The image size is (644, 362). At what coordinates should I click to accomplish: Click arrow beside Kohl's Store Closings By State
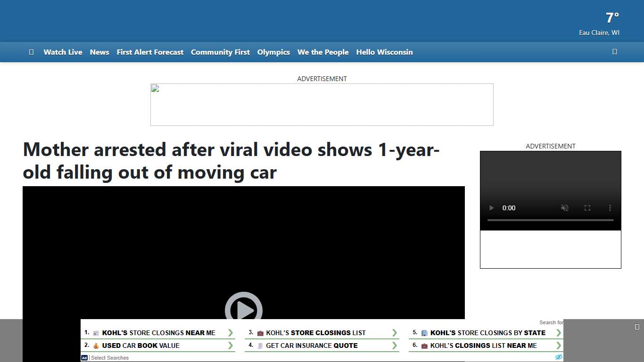coord(558,333)
